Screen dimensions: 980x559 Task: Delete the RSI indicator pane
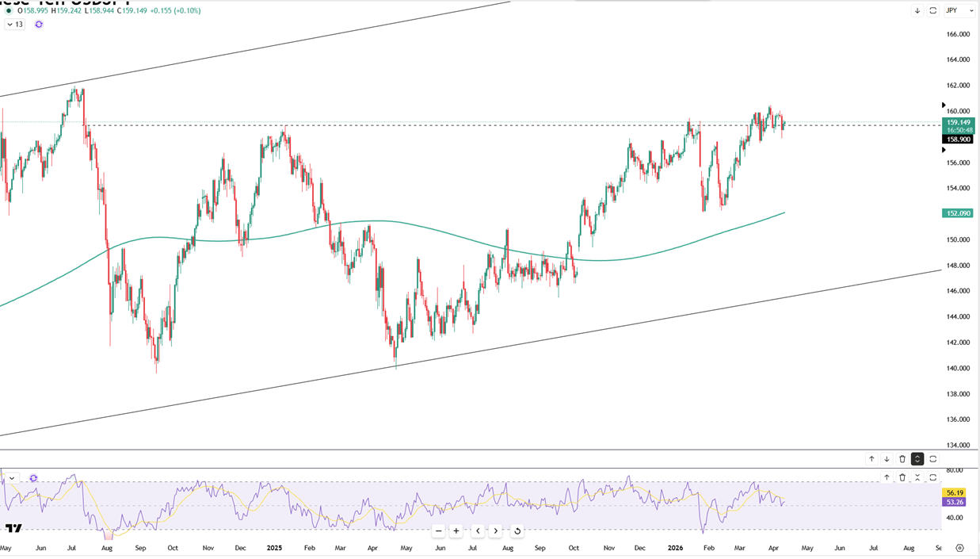tap(902, 477)
